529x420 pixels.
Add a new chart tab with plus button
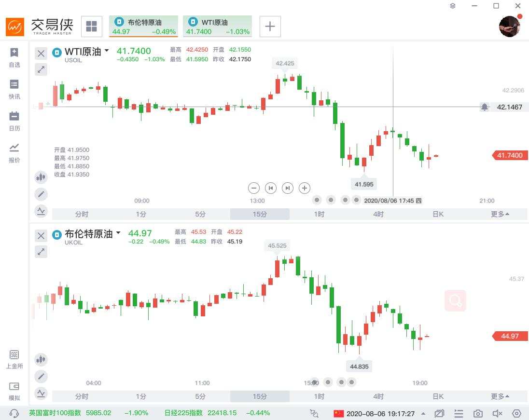(270, 26)
